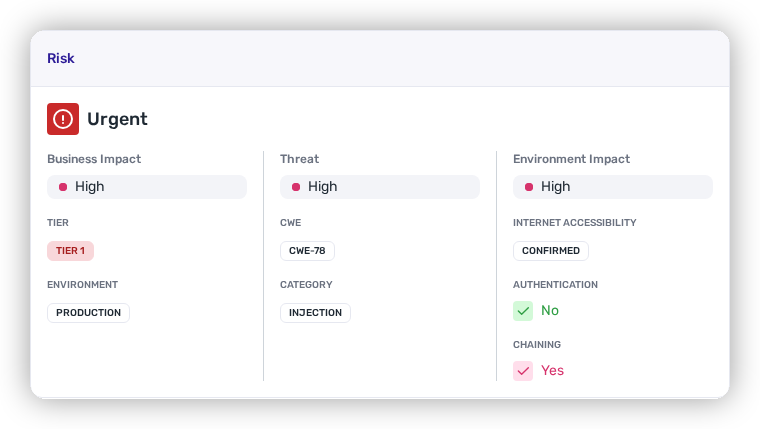
Task: Select the CONFIRMED internet accessibility badge
Action: click(551, 251)
